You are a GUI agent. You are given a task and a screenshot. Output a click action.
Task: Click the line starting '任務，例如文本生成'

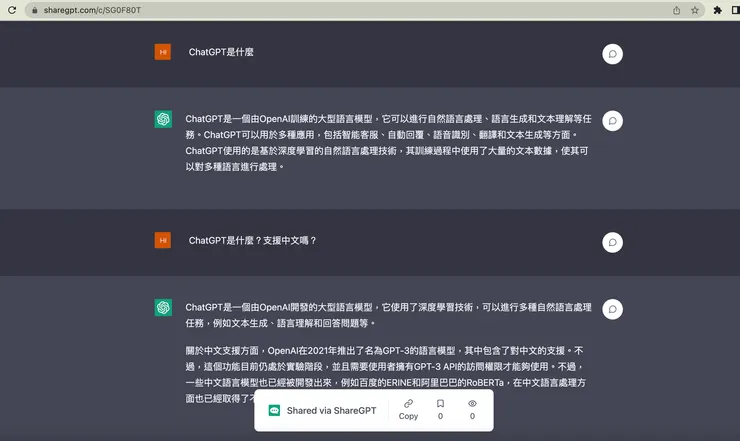pos(280,323)
